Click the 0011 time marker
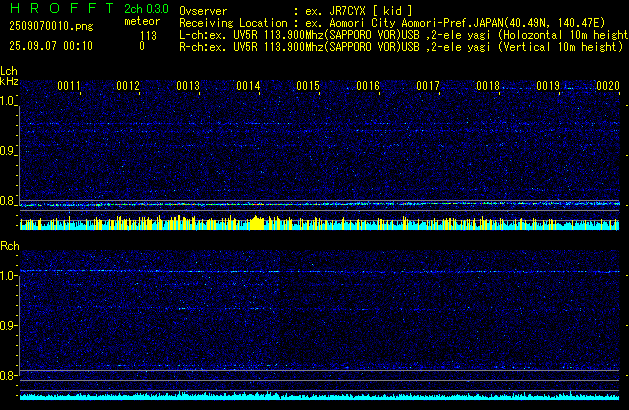Image resolution: width=629 pixels, height=410 pixels. 69,86
